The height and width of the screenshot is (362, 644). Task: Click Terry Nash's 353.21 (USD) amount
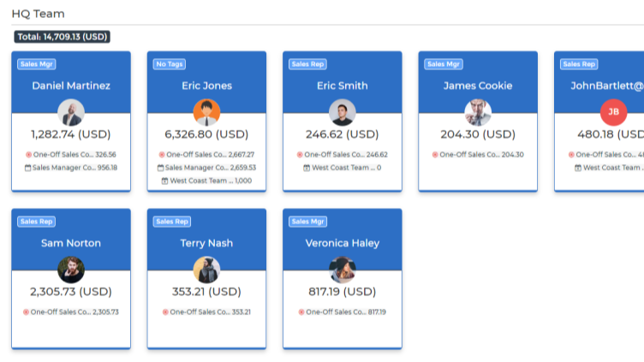coord(206,292)
